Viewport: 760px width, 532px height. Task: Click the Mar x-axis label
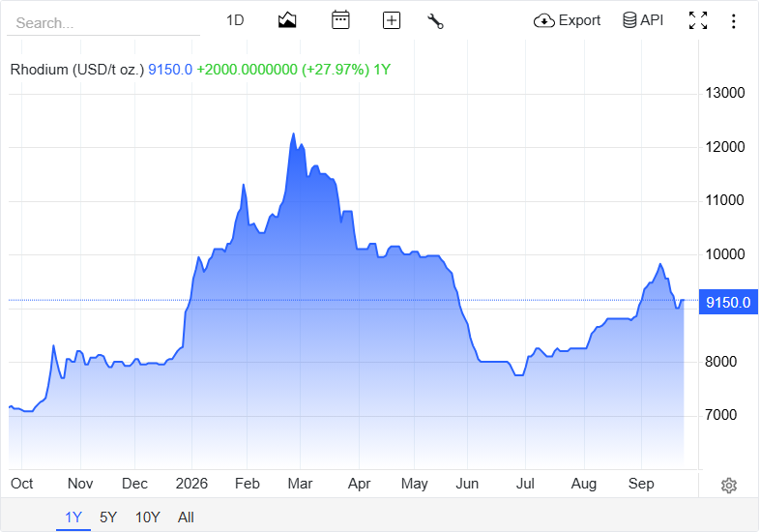click(300, 484)
